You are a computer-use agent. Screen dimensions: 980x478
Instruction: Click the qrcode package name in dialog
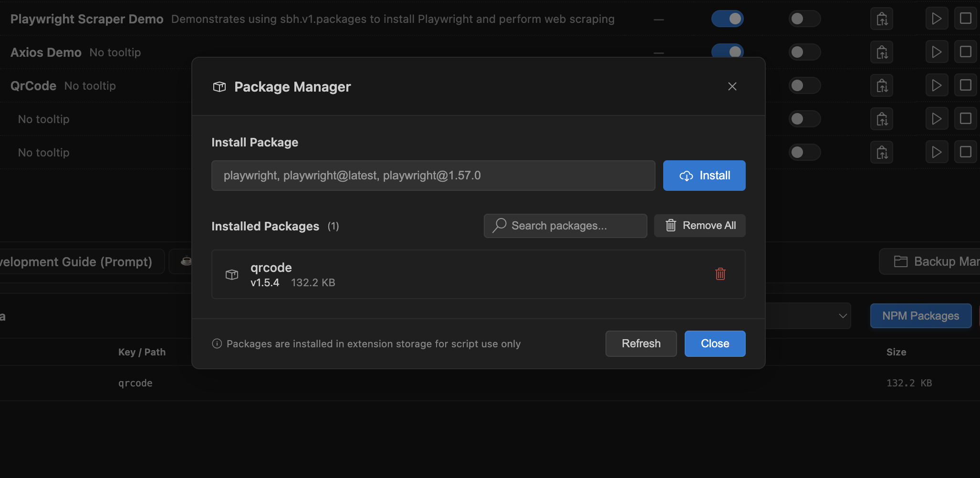pos(271,268)
